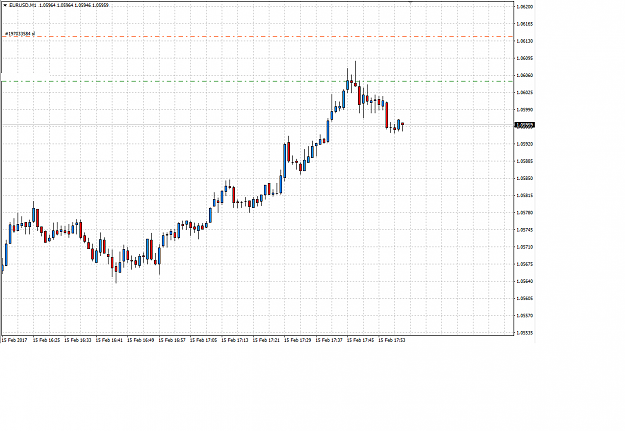Click the 1.05710 price scale label
The image size is (625, 431).
(x=525, y=247)
